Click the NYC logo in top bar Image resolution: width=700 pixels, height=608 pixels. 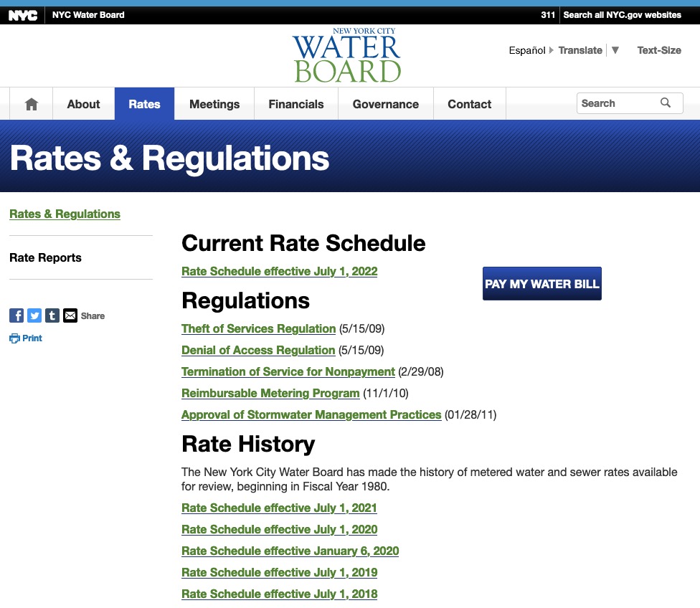click(x=23, y=15)
